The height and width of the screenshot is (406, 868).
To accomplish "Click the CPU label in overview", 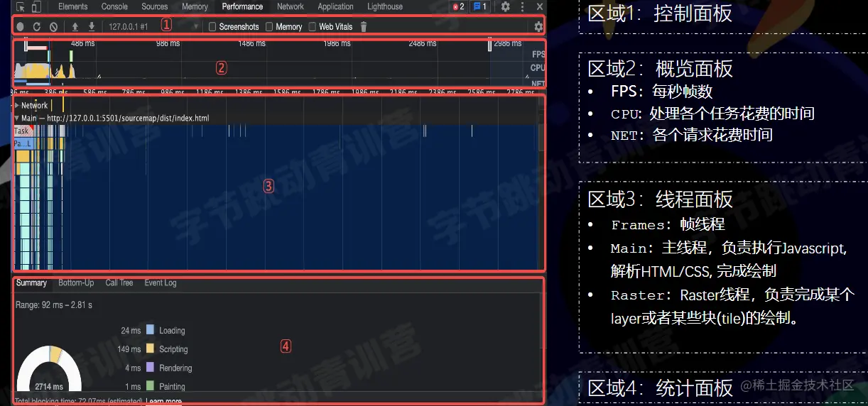I will [x=538, y=67].
